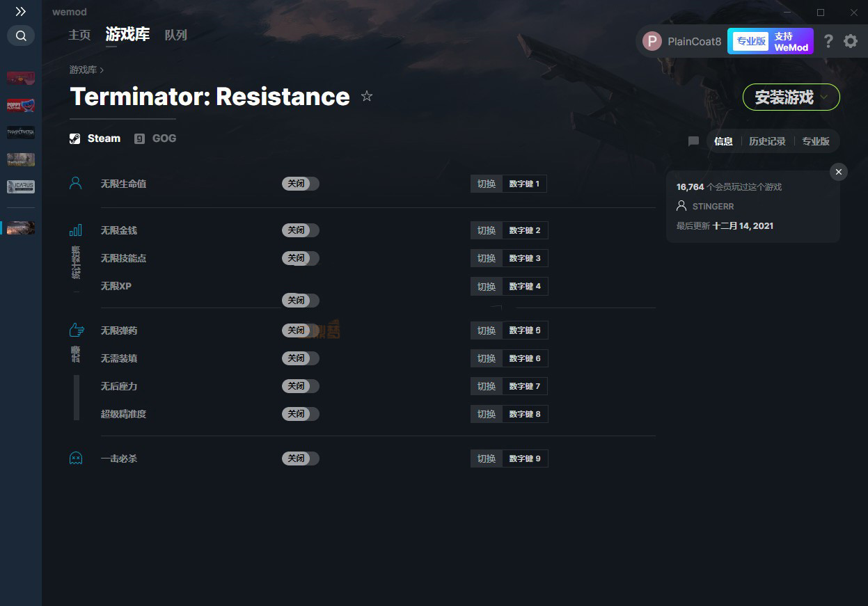Click the Steam platform icon
Screen dimensions: 868x606
coord(75,138)
